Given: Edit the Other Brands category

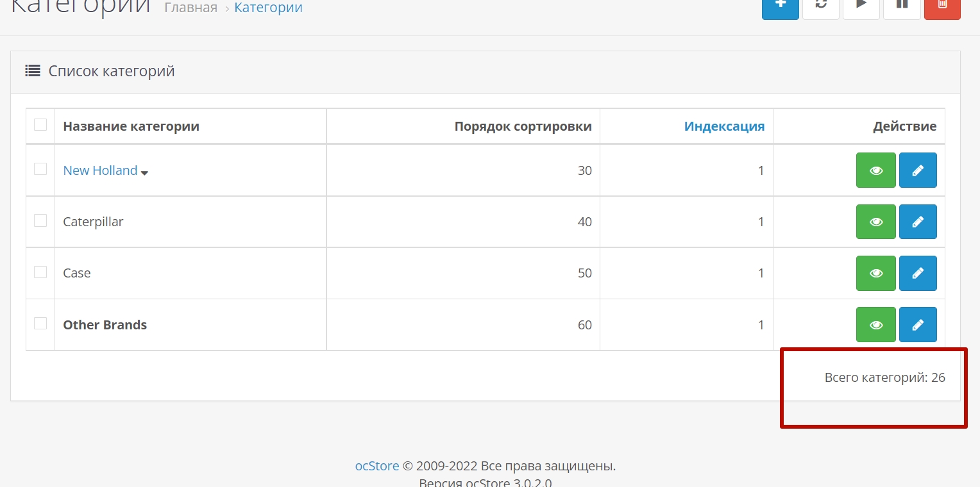Looking at the screenshot, I should tap(918, 325).
